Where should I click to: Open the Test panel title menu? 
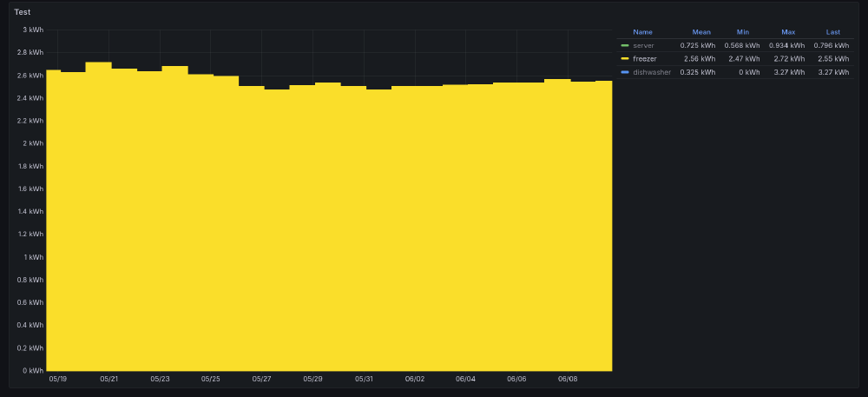(22, 12)
